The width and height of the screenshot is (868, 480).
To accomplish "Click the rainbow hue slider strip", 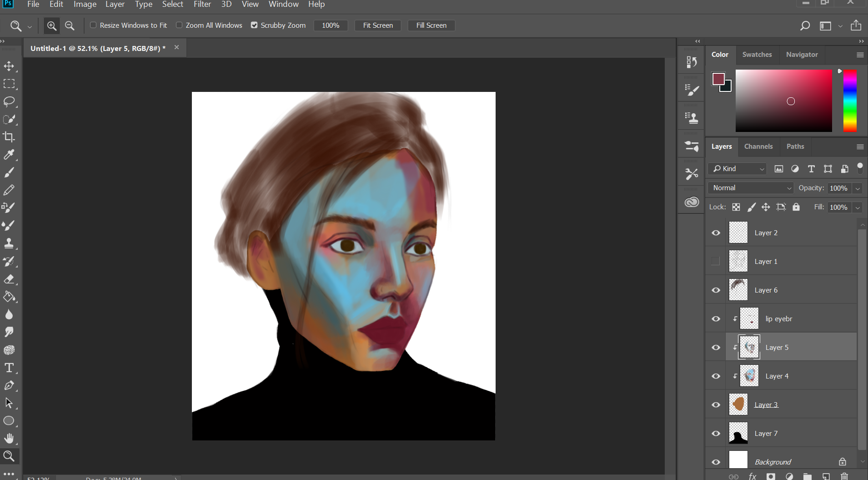I will pyautogui.click(x=850, y=101).
